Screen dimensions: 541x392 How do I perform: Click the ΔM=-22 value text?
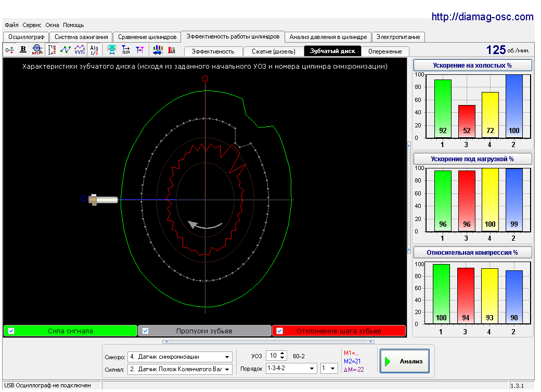click(354, 370)
